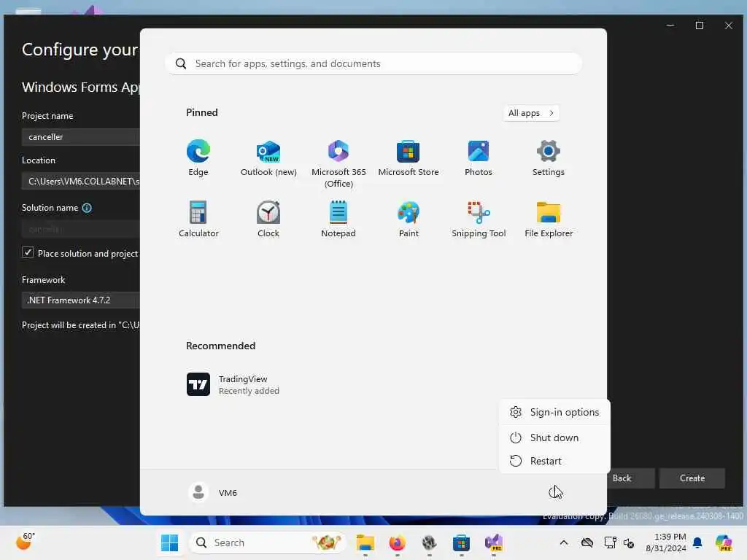
Task: Maximize the Visual Studio window
Action: pos(700,26)
